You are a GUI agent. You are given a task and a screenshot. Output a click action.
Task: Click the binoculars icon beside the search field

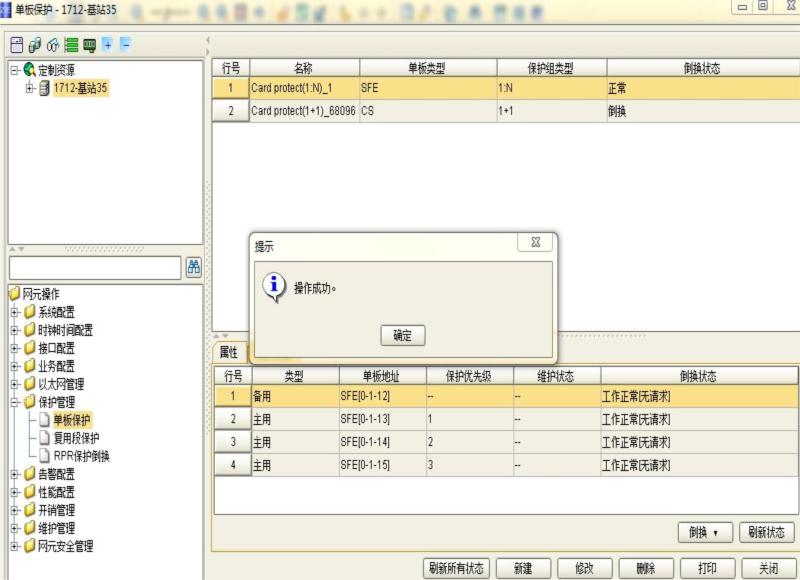click(x=194, y=267)
